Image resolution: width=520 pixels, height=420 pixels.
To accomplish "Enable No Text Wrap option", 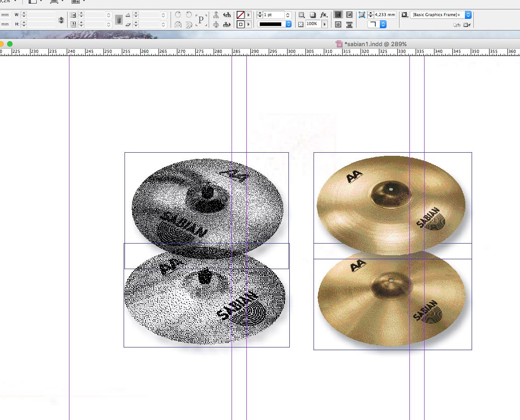I will click(x=338, y=15).
